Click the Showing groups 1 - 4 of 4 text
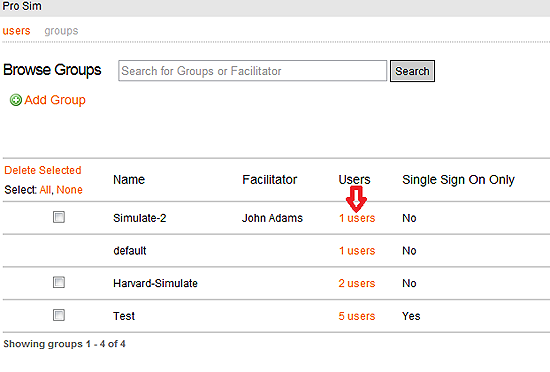The width and height of the screenshot is (550, 372). (x=65, y=344)
